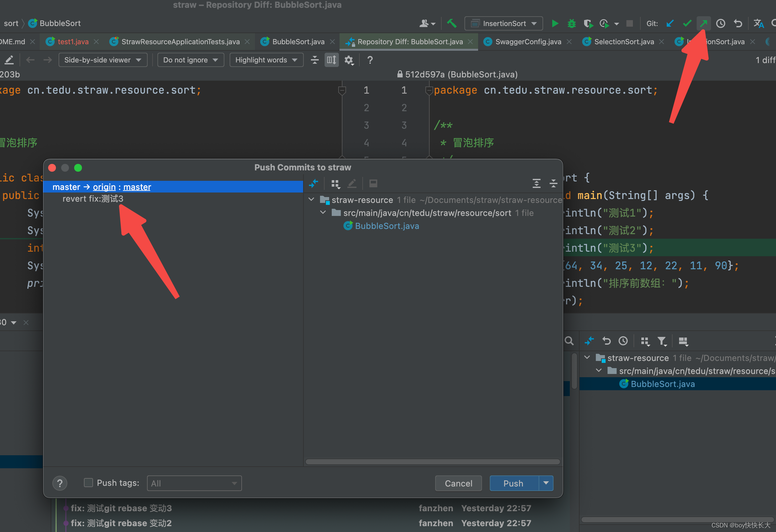Click the stop process square icon

[x=629, y=23]
